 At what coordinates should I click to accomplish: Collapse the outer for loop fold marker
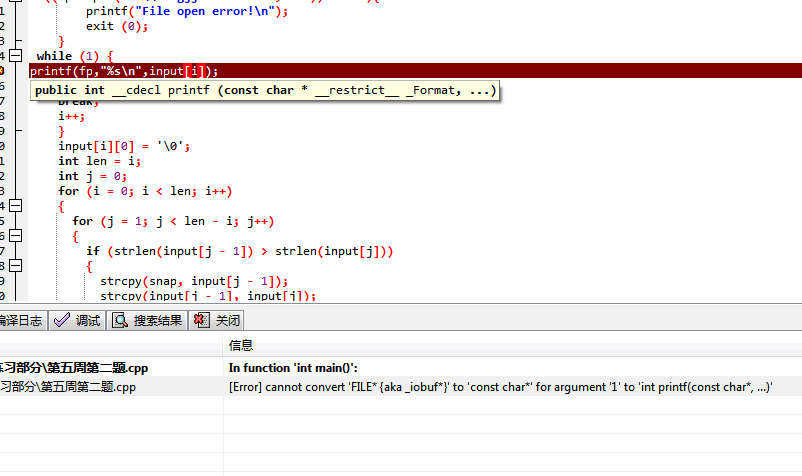[x=16, y=206]
